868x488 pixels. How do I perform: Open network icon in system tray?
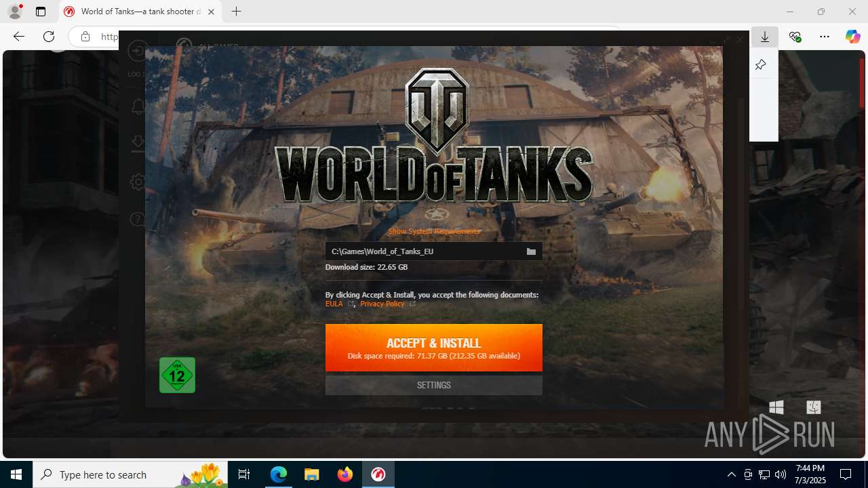tap(764, 474)
